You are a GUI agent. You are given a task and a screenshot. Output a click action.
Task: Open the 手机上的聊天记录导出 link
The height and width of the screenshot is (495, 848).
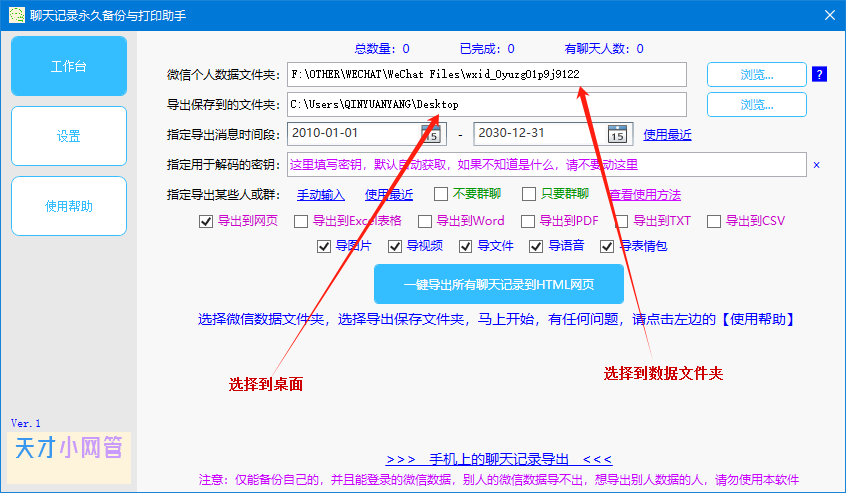[x=498, y=459]
